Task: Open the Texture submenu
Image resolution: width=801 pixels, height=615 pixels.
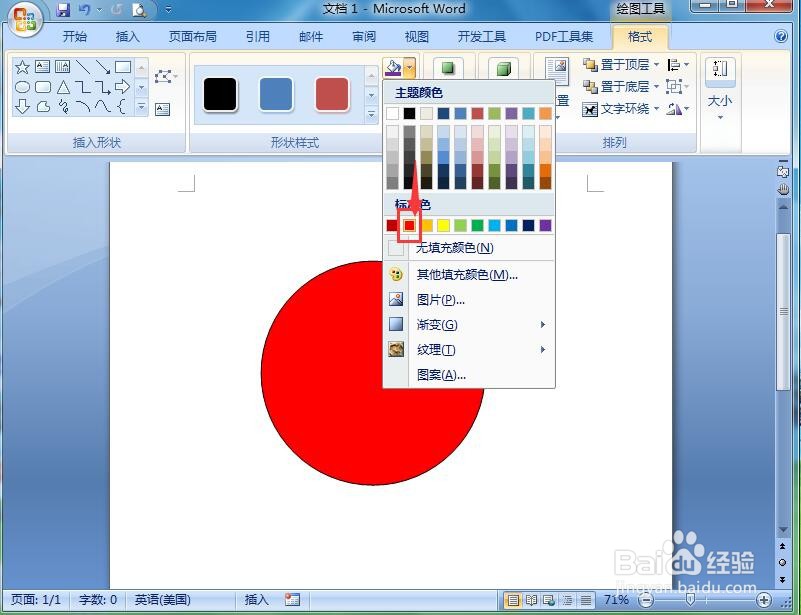Action: 468,350
